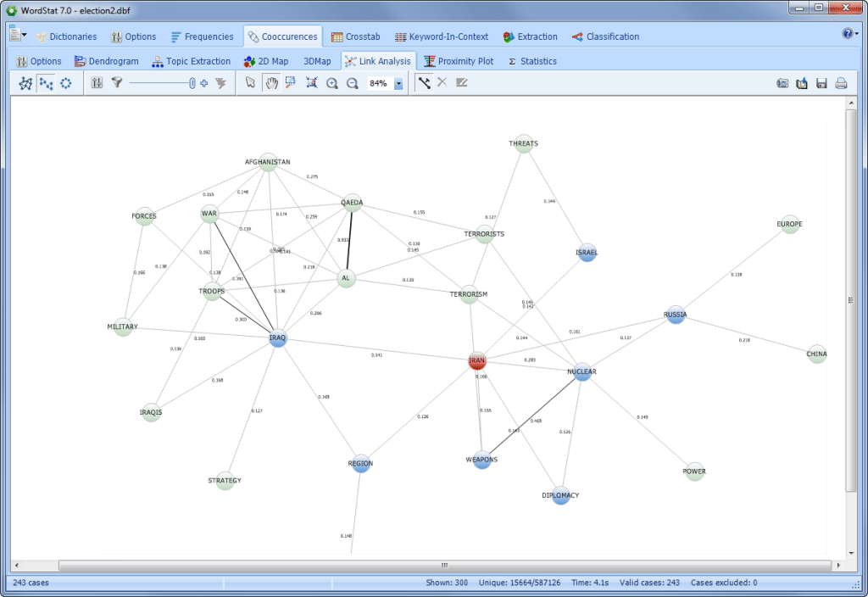
Task: Open the 84% zoom level dropdown
Action: [x=398, y=83]
